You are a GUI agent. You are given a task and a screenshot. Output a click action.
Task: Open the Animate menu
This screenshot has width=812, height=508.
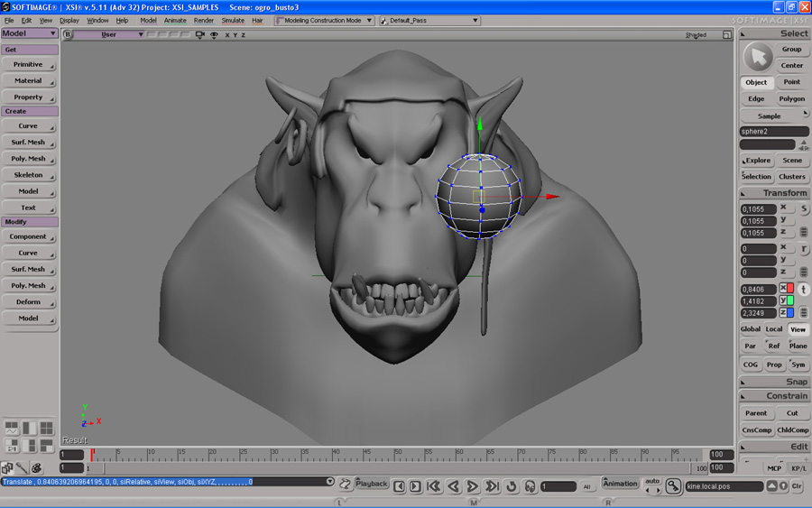click(x=175, y=20)
